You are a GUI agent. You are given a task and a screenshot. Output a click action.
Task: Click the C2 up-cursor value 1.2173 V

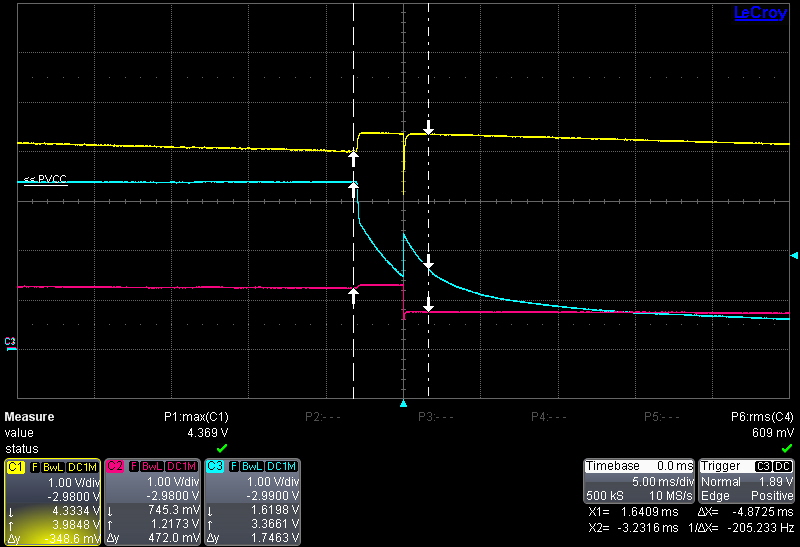pos(175,524)
